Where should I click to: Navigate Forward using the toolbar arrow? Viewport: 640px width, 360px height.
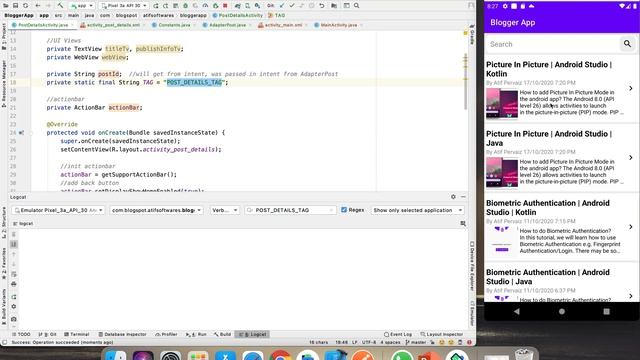click(x=48, y=6)
